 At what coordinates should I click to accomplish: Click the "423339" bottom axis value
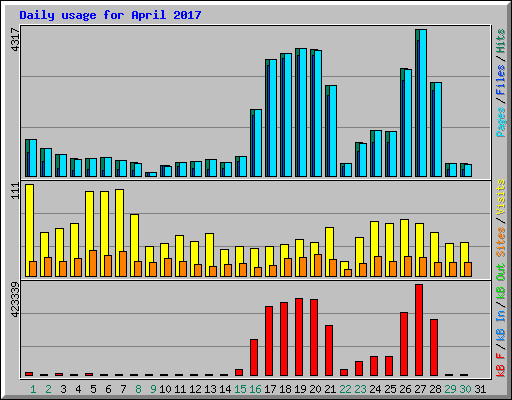pyautogui.click(x=15, y=299)
